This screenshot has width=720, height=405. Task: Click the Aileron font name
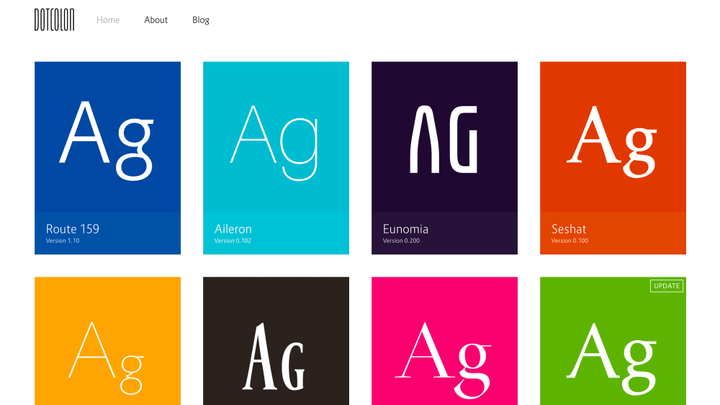click(233, 229)
